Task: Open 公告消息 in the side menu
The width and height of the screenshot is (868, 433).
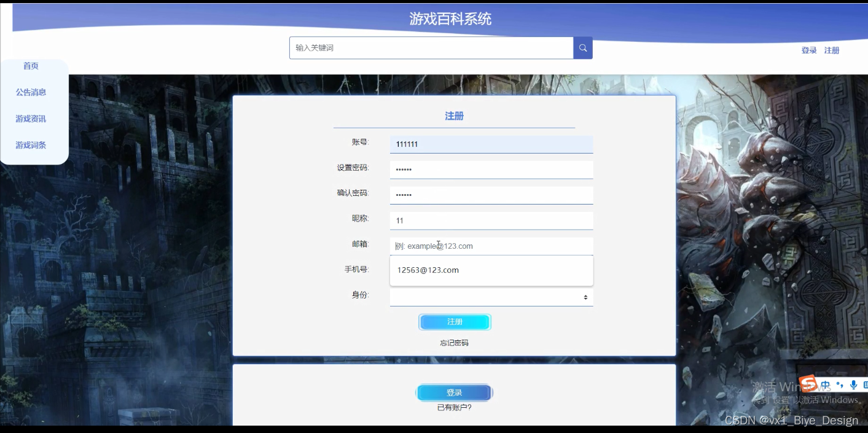Action: pyautogui.click(x=31, y=92)
